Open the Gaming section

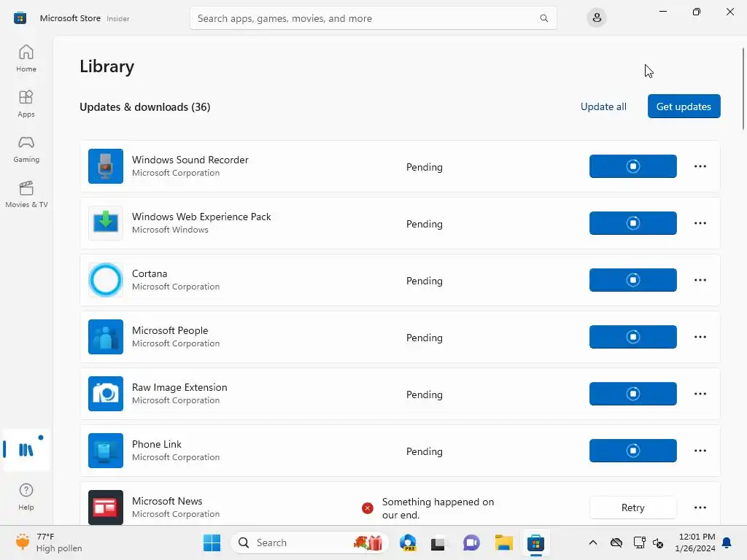pyautogui.click(x=26, y=149)
